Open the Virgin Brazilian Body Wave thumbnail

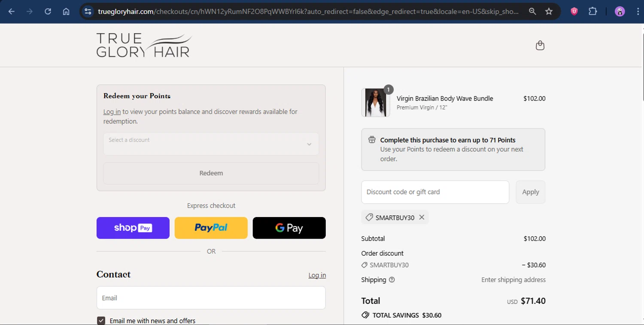(376, 102)
